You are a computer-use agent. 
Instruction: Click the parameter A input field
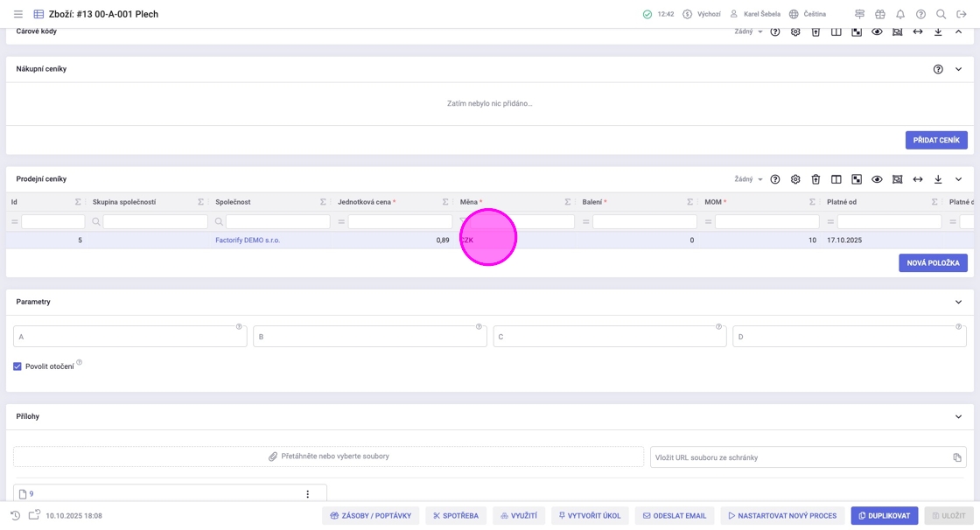point(129,337)
